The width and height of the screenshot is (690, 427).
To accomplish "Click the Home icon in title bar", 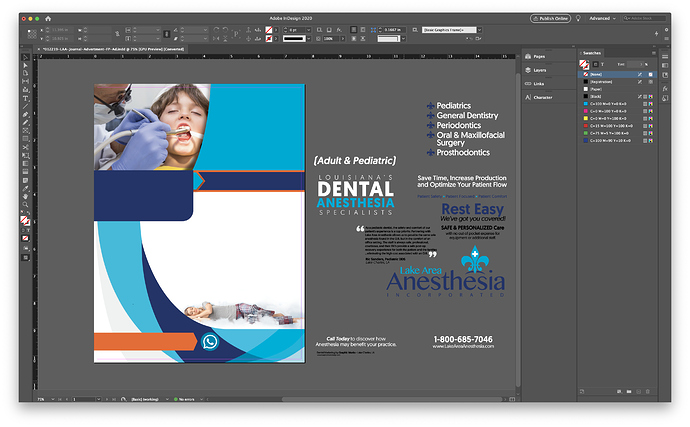I will pos(48,18).
